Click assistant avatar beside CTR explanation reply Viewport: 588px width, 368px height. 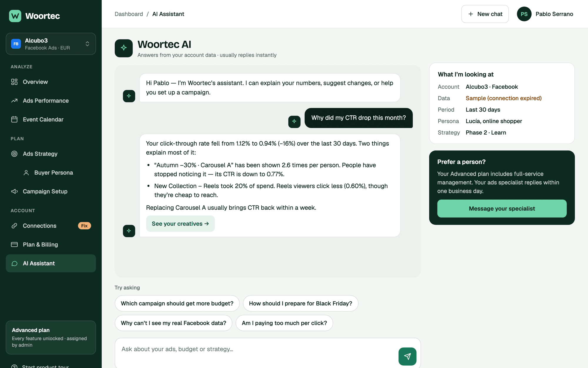point(129,231)
